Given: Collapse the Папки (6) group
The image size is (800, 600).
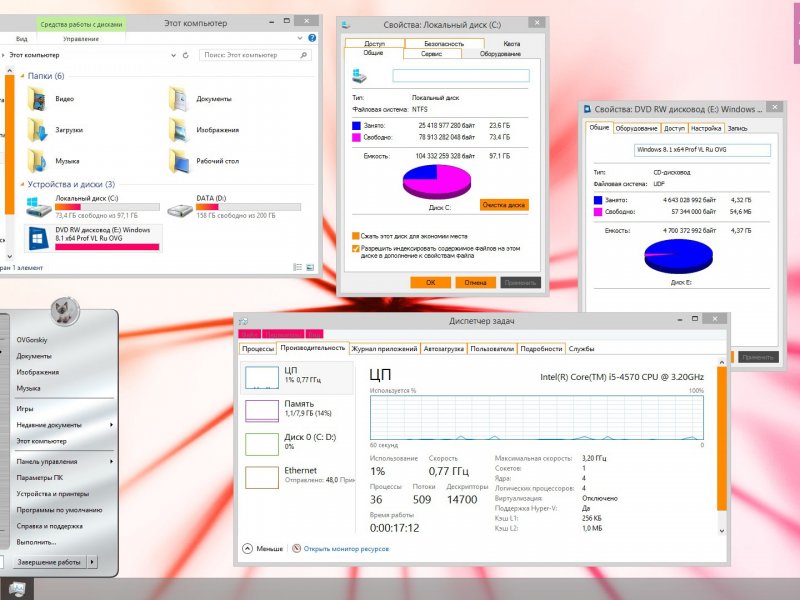Looking at the screenshot, I should coord(22,76).
